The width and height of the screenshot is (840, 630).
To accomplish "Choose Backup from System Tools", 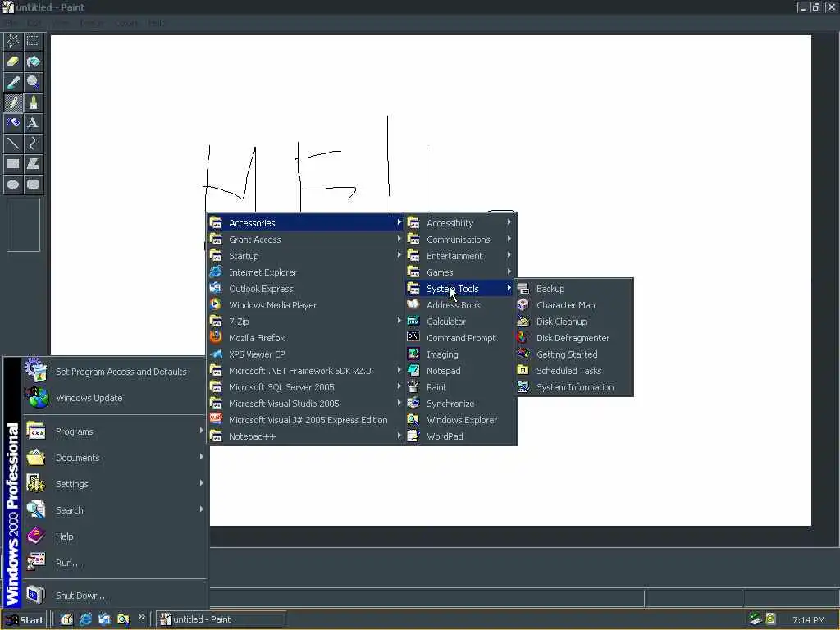I will point(573,289).
